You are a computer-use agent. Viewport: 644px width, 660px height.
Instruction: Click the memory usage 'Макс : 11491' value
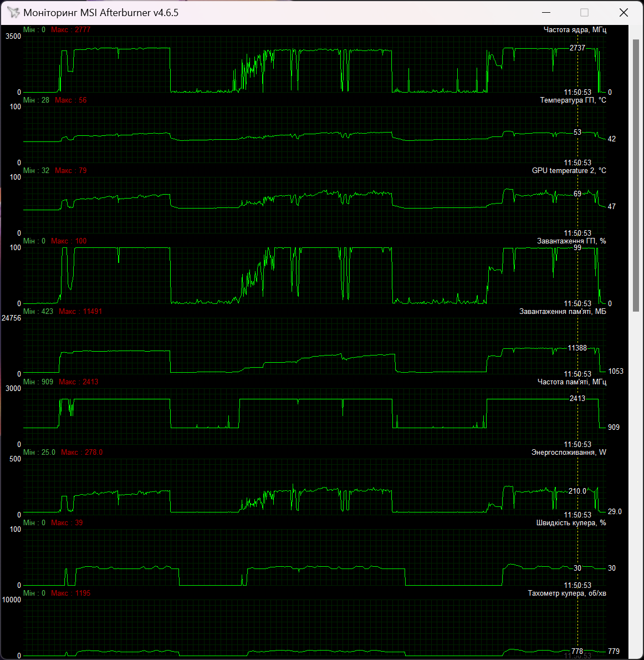(80, 312)
